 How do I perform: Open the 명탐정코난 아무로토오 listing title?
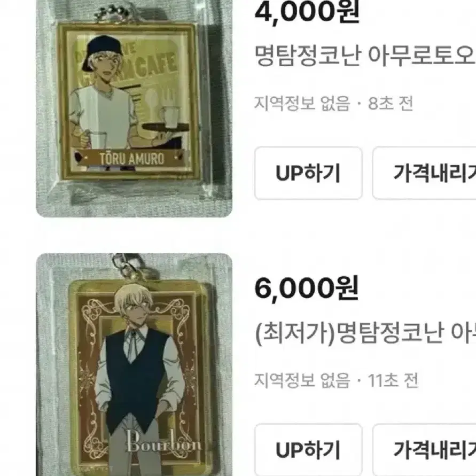click(364, 56)
